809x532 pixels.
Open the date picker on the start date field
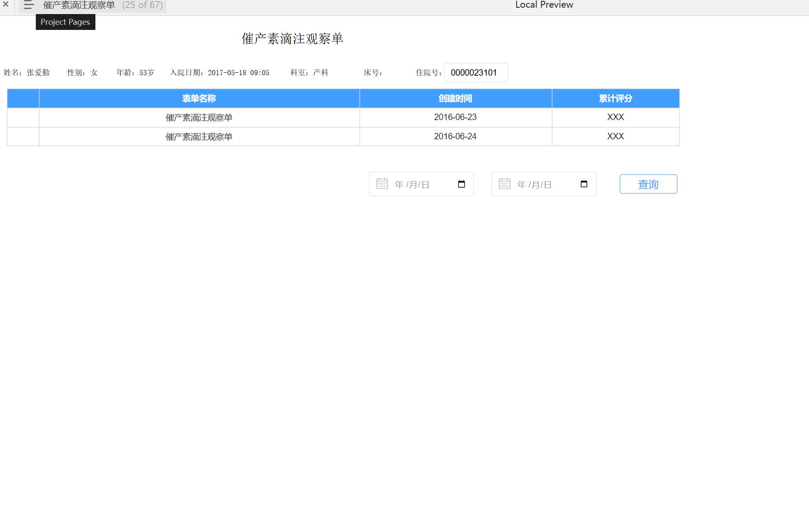(x=461, y=184)
